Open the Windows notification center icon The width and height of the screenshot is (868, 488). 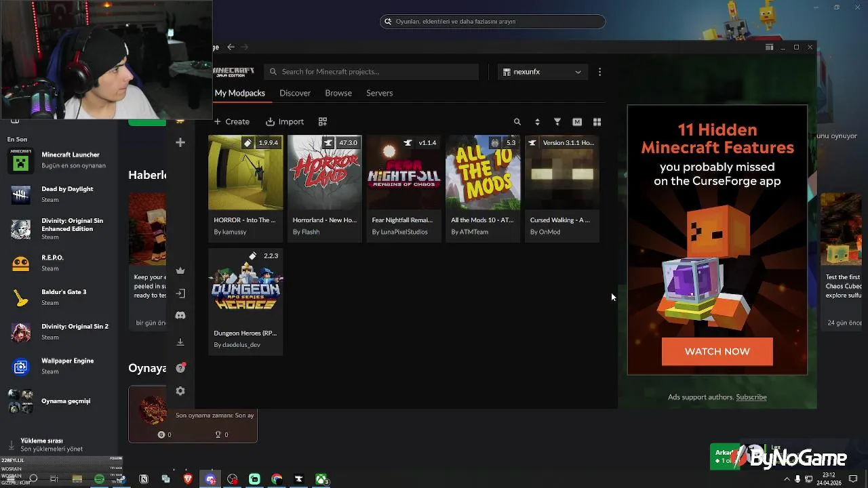853,479
